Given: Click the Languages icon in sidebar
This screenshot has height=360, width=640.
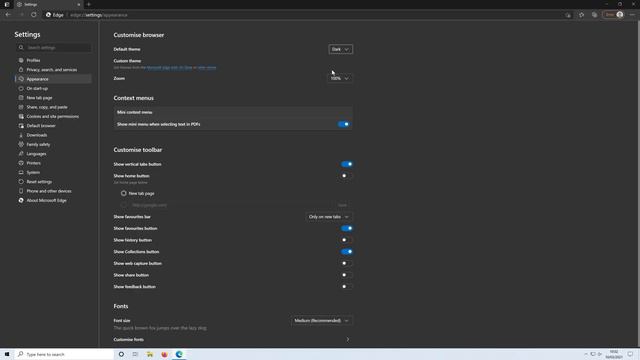Looking at the screenshot, I should (x=21, y=154).
